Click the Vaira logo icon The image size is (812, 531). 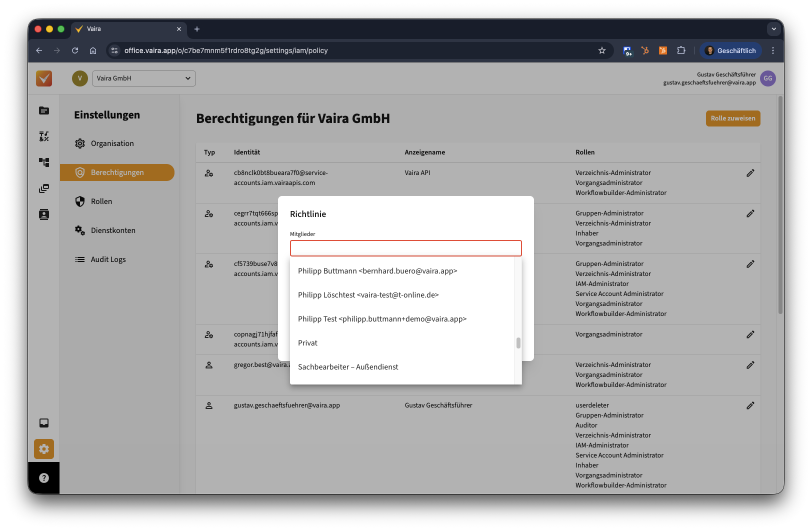click(44, 78)
